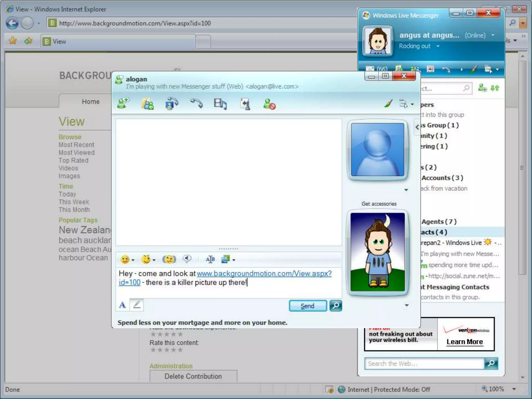
Task: Send a nudge
Action: tap(169, 259)
